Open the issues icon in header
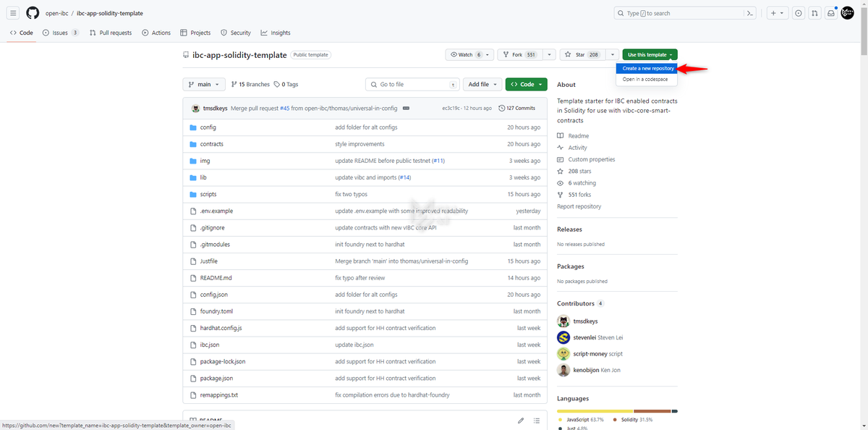The width and height of the screenshot is (868, 430). point(799,13)
